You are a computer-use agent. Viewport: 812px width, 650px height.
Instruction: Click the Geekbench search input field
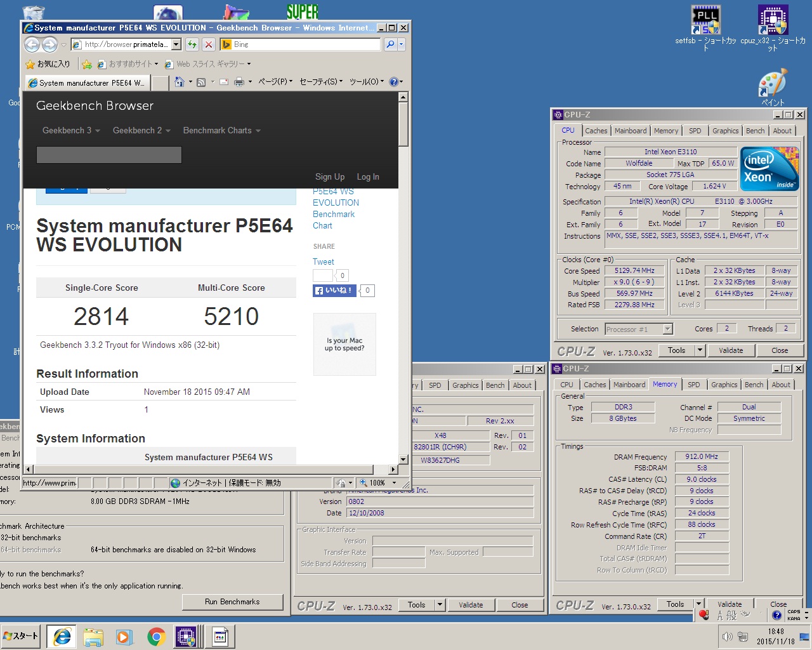[x=109, y=155]
